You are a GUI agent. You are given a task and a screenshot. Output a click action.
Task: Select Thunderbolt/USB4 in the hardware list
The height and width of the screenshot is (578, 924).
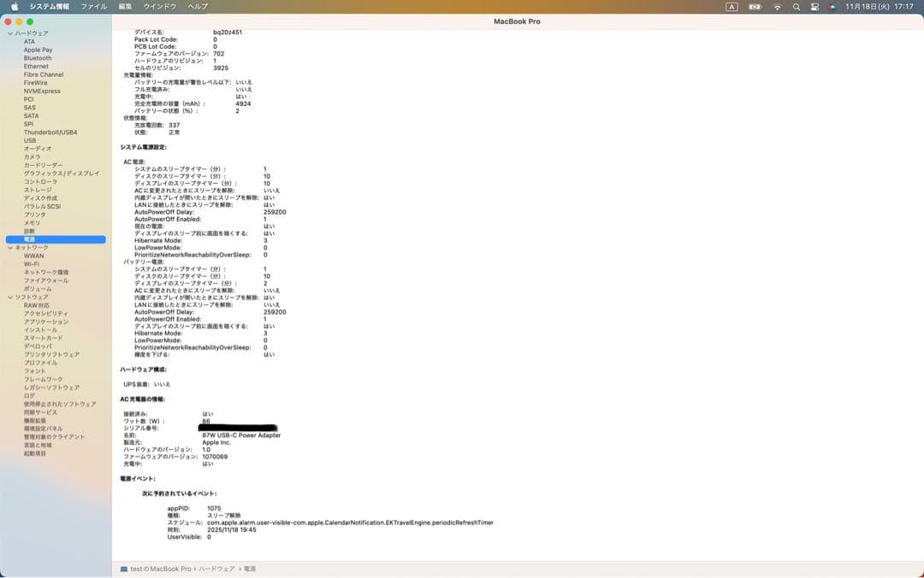(50, 133)
